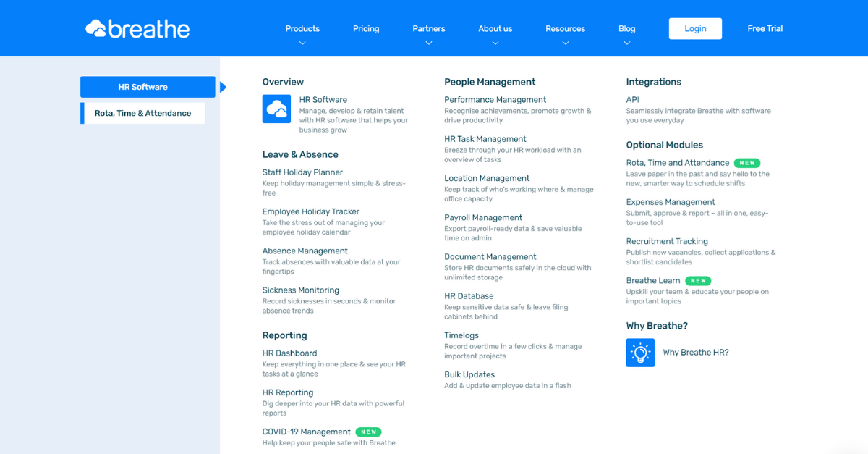Switch to the Rota, Time & Attendance tab
The image size is (868, 454).
[142, 113]
